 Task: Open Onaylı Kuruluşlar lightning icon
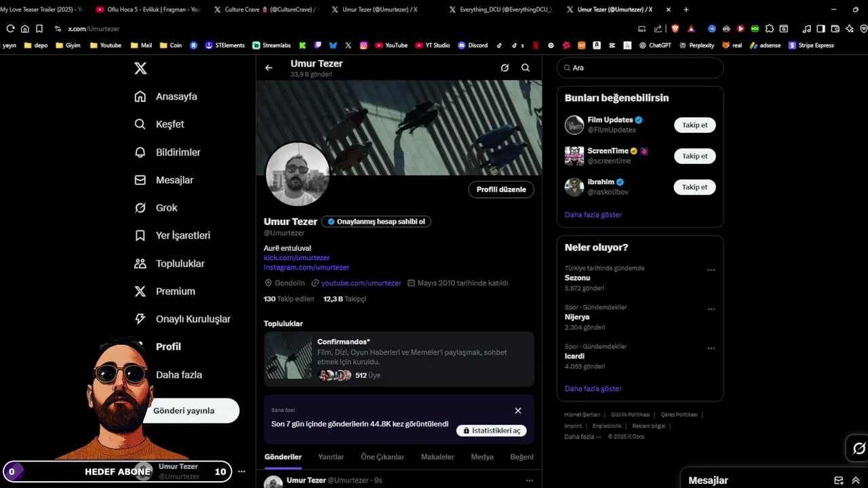[x=140, y=319]
